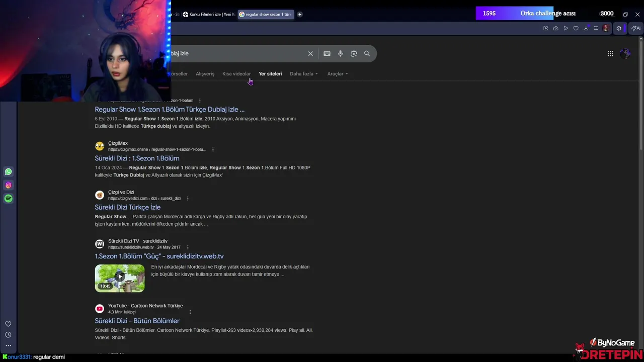Open WhatsApp in the browser sidebar

click(x=8, y=172)
